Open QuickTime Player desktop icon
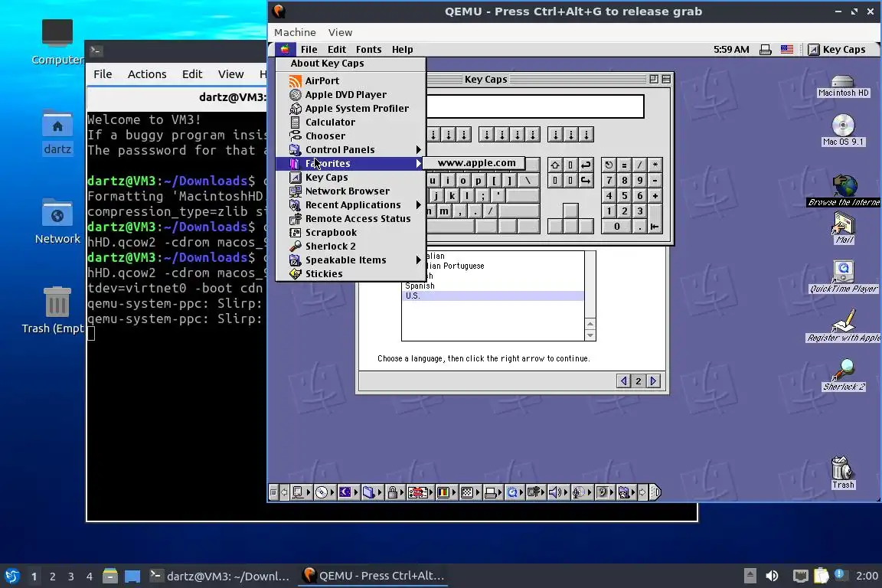This screenshot has width=882, height=588. point(843,277)
